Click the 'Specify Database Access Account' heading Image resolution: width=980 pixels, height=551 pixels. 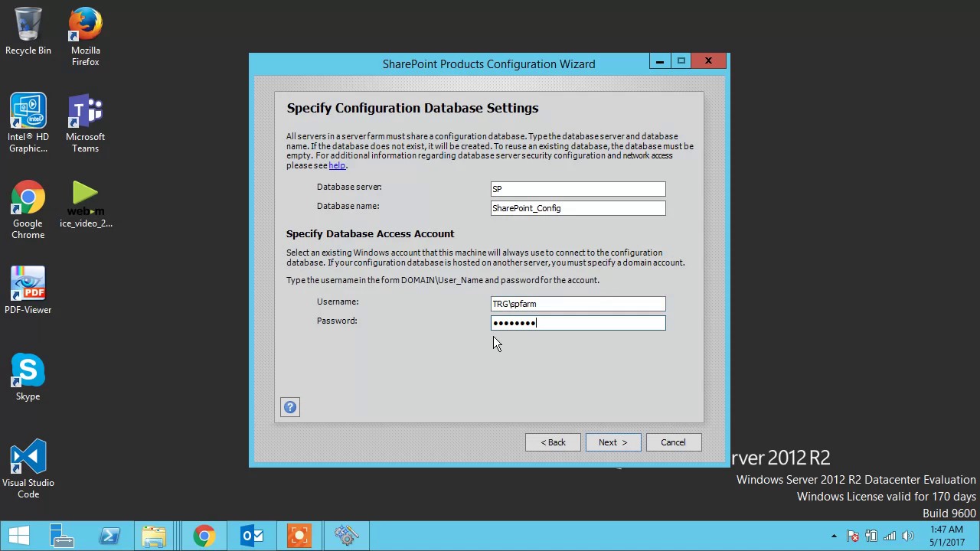tap(371, 233)
